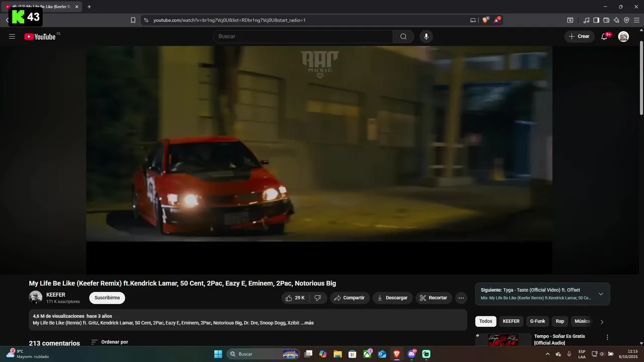Screen dimensions: 644x362
Task: Dislike the video with thumbs down
Action: (x=318, y=298)
